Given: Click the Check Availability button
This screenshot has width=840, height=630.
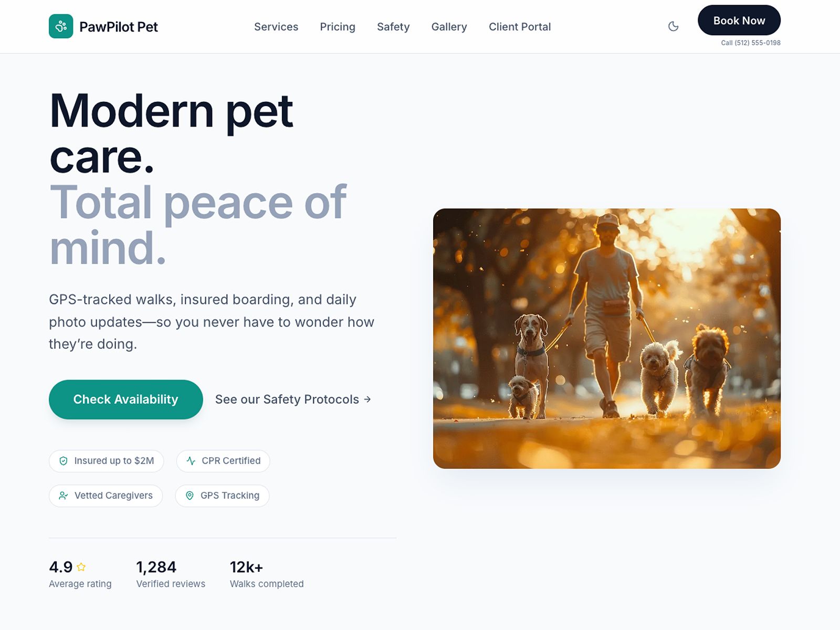Looking at the screenshot, I should [x=126, y=400].
